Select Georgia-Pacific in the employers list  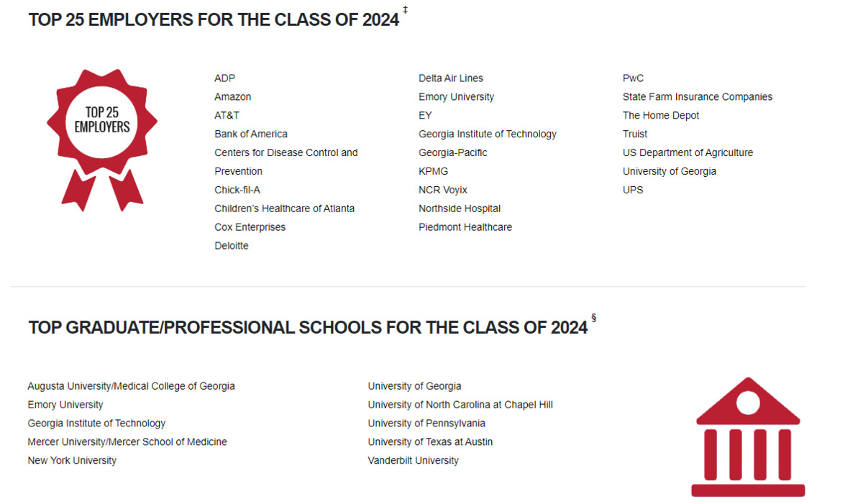click(x=453, y=152)
